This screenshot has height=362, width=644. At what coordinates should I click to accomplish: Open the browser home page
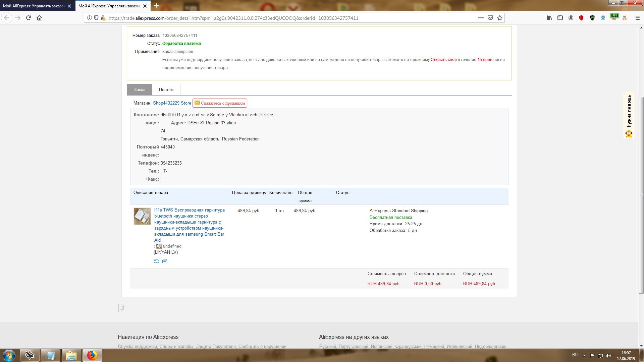(x=39, y=18)
